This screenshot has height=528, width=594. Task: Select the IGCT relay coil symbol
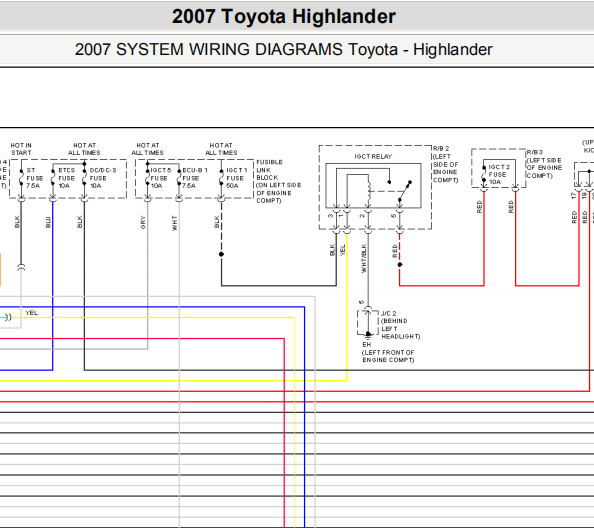(x=368, y=191)
